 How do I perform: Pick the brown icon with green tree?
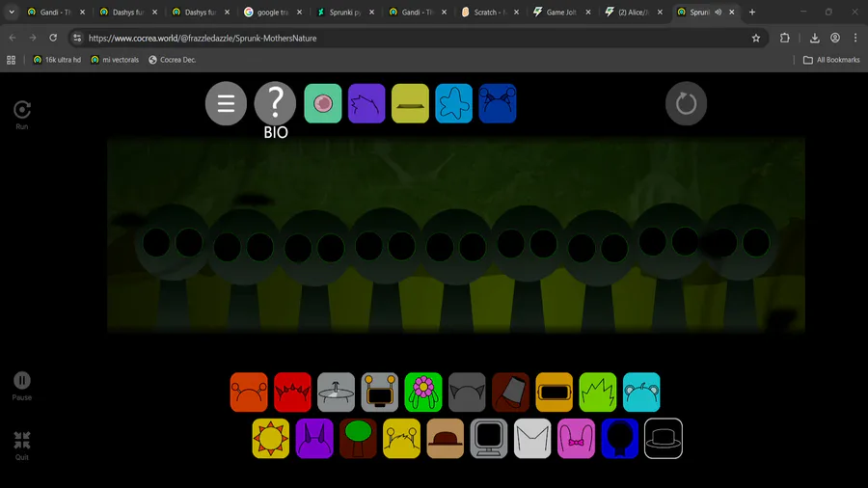(358, 439)
